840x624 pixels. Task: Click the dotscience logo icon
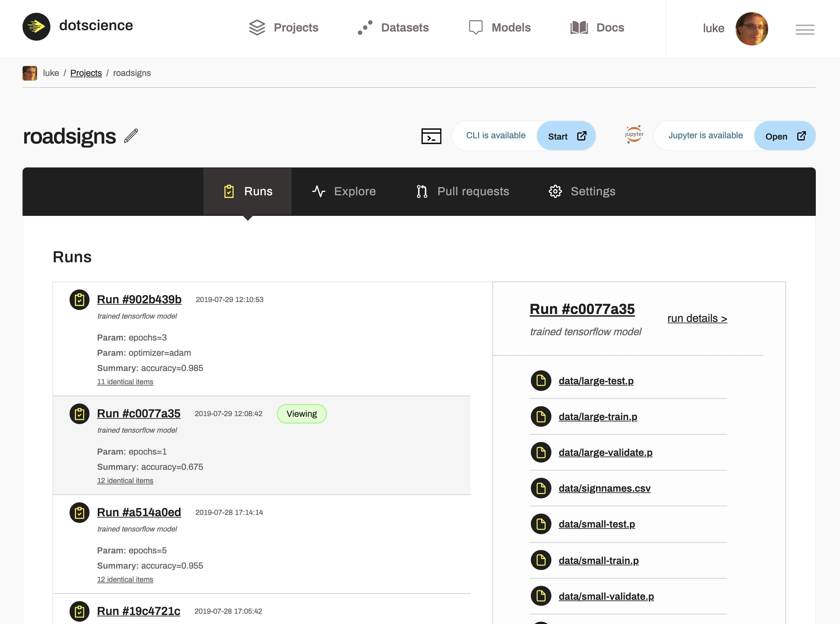[36, 27]
